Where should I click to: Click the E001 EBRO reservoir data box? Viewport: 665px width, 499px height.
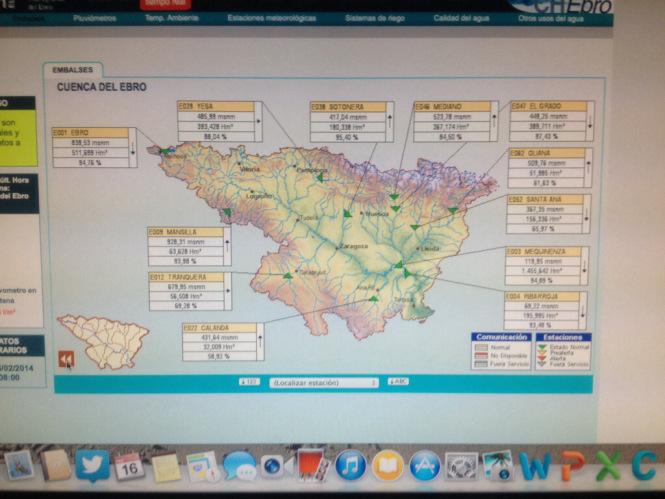91,146
